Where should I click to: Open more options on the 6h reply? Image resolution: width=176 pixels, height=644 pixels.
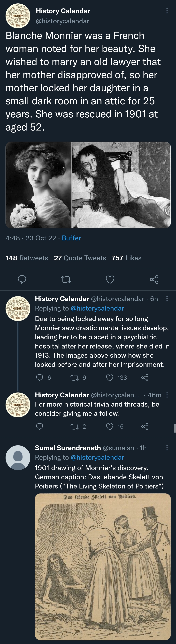pyautogui.click(x=167, y=298)
